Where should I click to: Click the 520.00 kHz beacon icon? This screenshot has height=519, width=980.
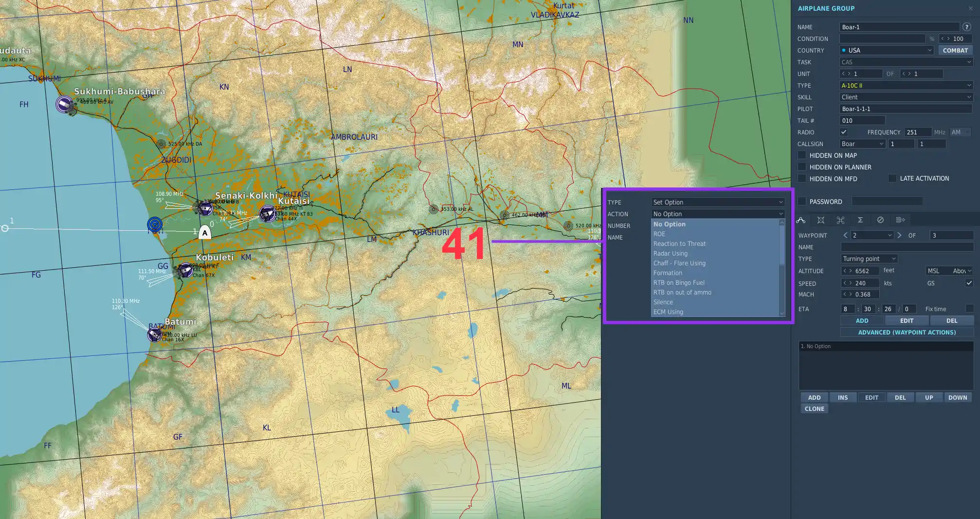(568, 226)
